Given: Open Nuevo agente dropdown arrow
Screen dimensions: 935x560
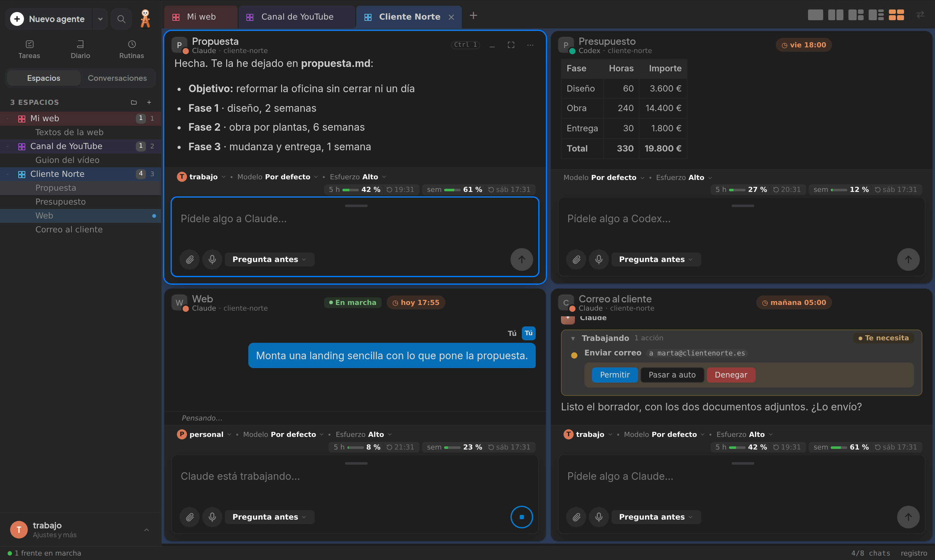Looking at the screenshot, I should coord(100,19).
